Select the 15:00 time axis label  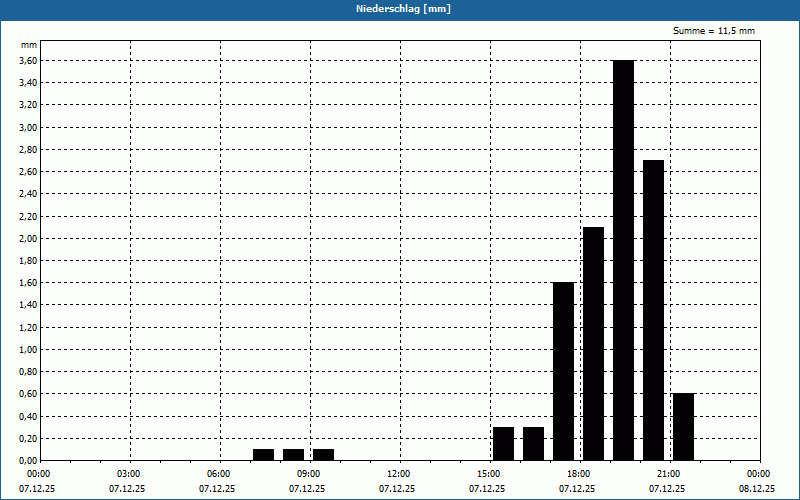488,474
